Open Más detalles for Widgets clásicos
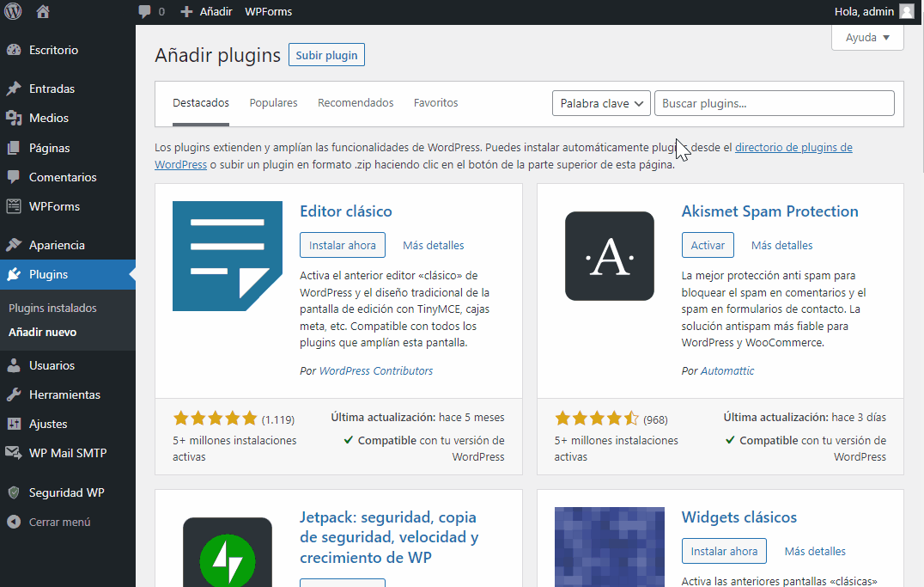The image size is (924, 587). tap(815, 552)
